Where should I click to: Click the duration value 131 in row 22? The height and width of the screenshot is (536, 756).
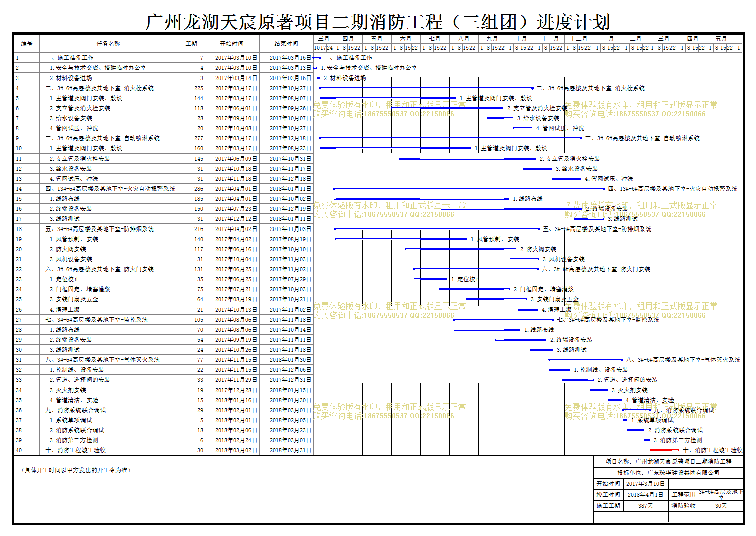pyautogui.click(x=199, y=269)
